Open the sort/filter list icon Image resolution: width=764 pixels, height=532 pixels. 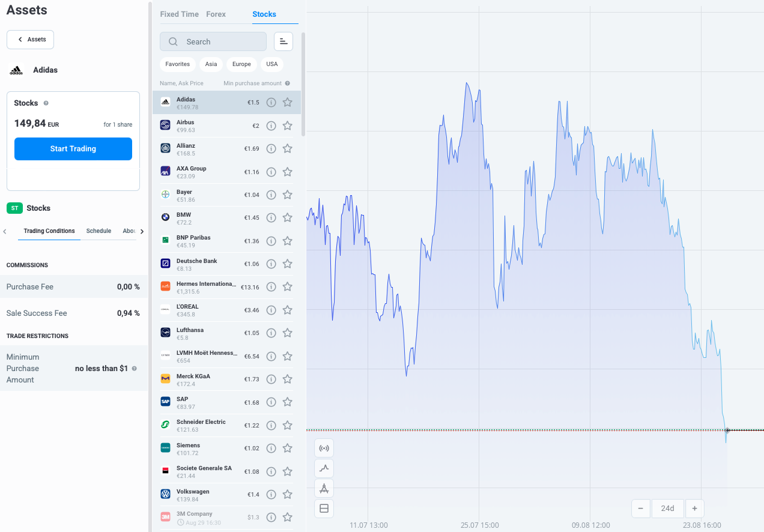click(x=283, y=41)
